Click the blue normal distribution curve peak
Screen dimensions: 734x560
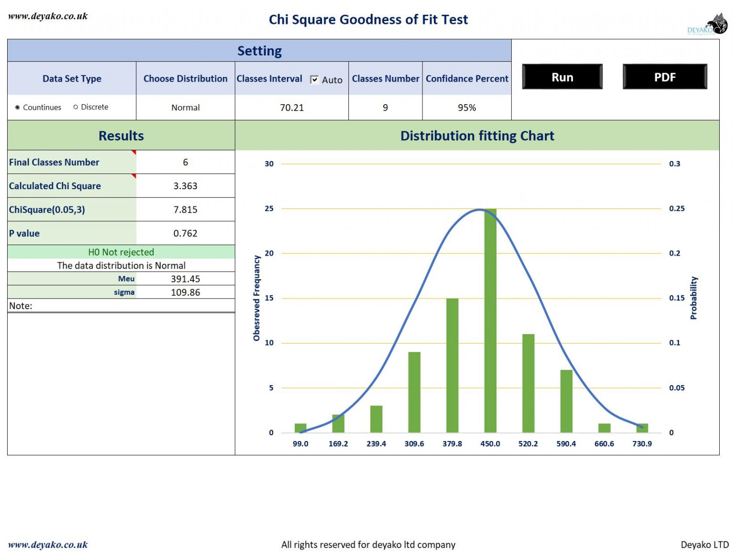[479, 209]
